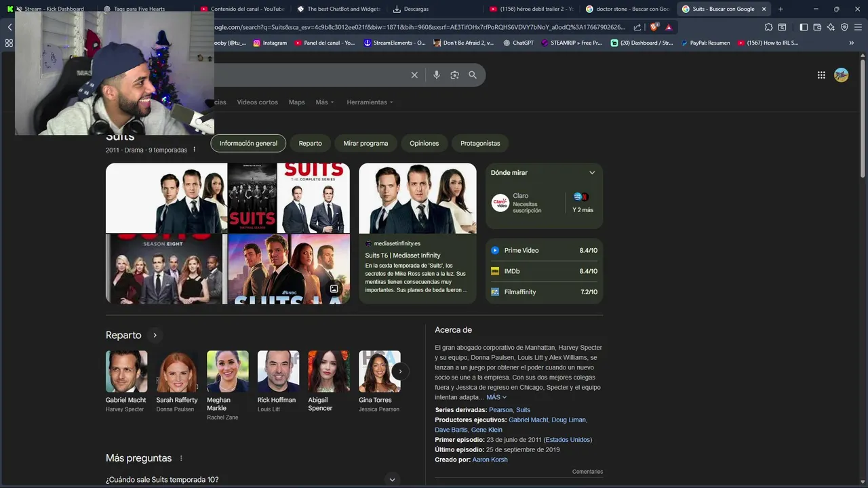868x488 pixels.
Task: Open the Herramientas dropdown
Action: coord(370,102)
